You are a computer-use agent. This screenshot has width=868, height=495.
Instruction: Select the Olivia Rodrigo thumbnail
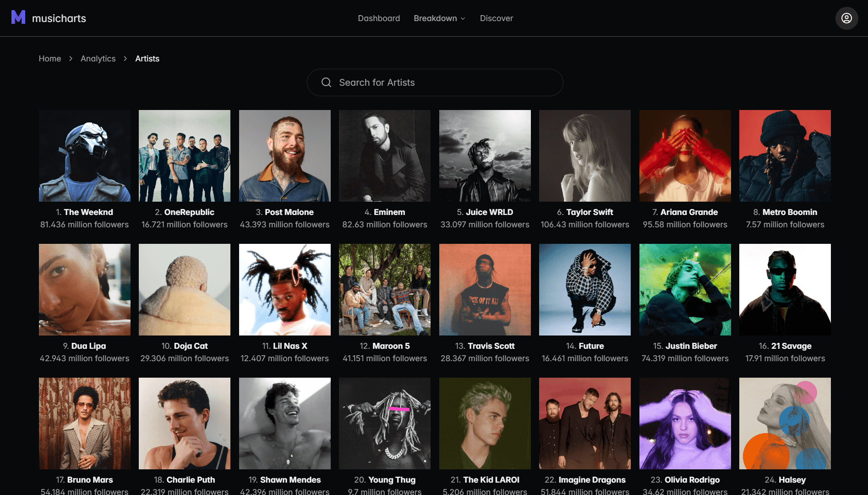pyautogui.click(x=685, y=423)
